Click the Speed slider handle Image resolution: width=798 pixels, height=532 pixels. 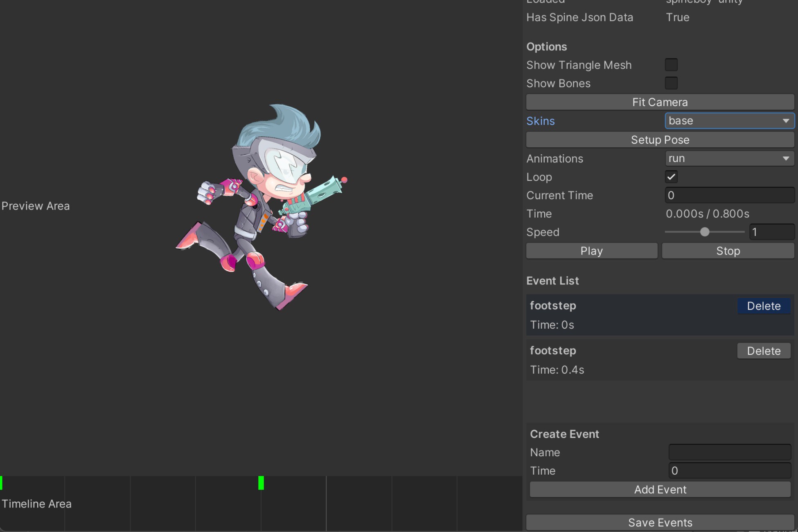pyautogui.click(x=705, y=232)
